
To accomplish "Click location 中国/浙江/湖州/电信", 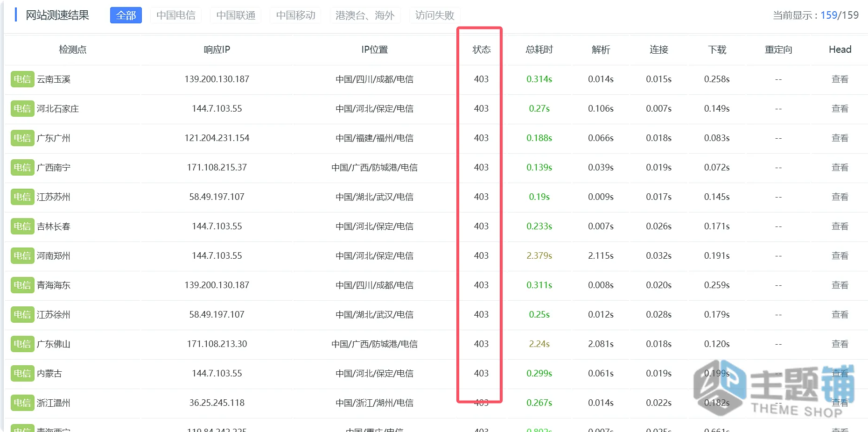I will 375,403.
